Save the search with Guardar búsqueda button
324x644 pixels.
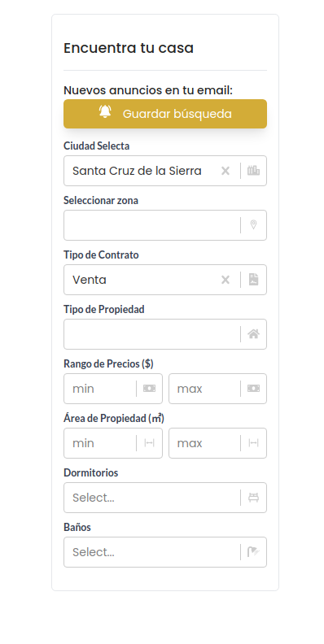[165, 114]
